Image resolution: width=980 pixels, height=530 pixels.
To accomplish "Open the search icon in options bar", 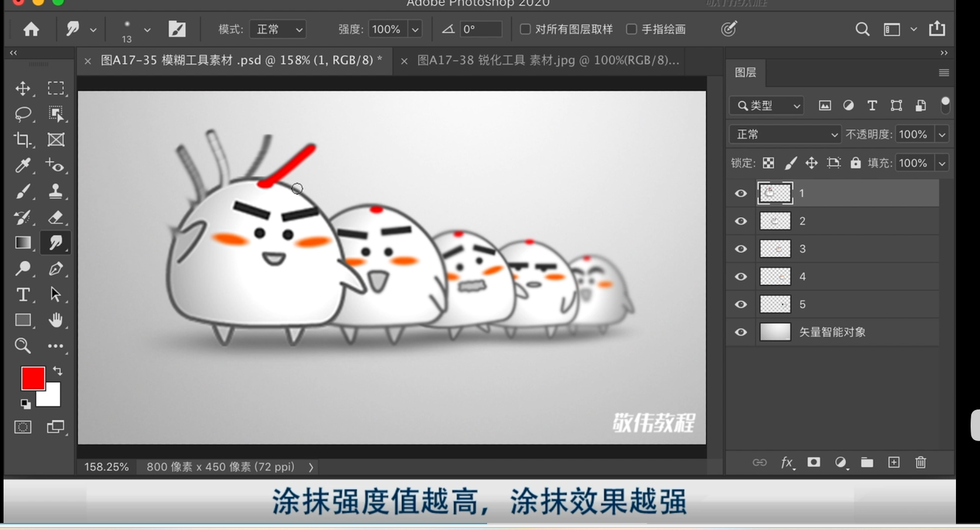I will point(862,29).
